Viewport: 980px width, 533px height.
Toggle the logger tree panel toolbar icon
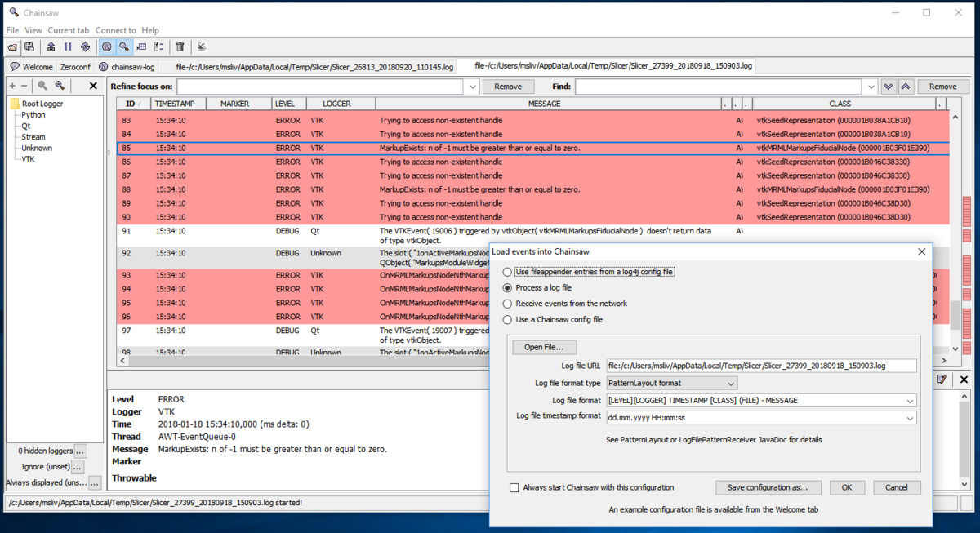click(x=106, y=47)
